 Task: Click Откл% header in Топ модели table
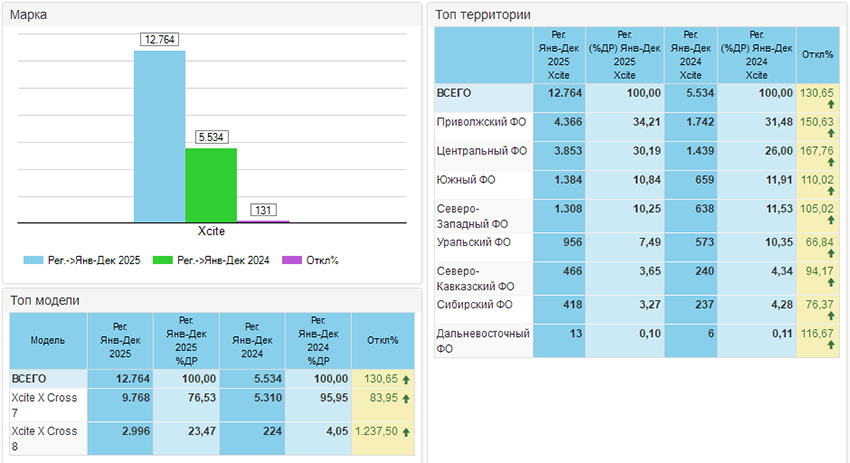[x=384, y=340]
